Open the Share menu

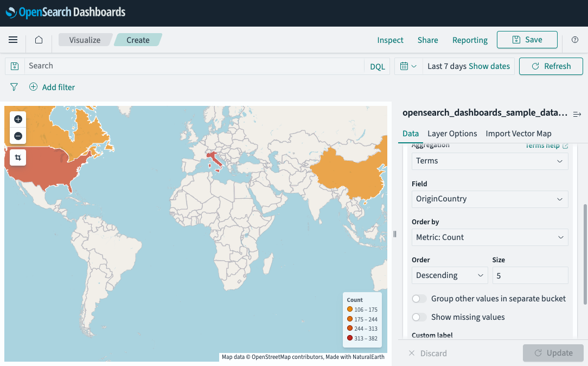[428, 40]
